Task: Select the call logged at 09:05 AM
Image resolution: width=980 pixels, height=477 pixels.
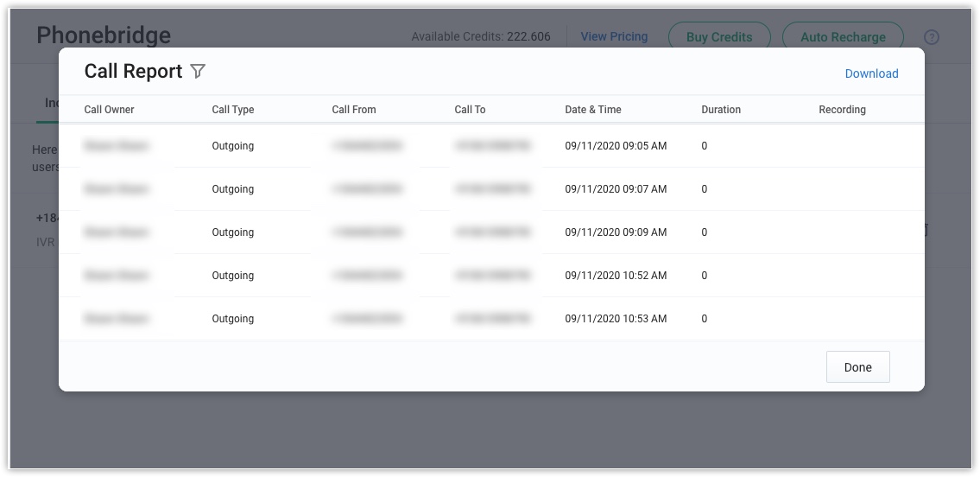Action: [x=616, y=146]
